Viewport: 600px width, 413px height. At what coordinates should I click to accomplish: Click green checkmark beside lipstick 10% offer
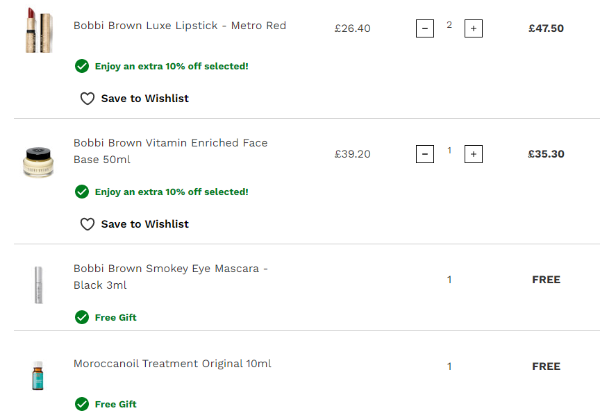pyautogui.click(x=81, y=66)
